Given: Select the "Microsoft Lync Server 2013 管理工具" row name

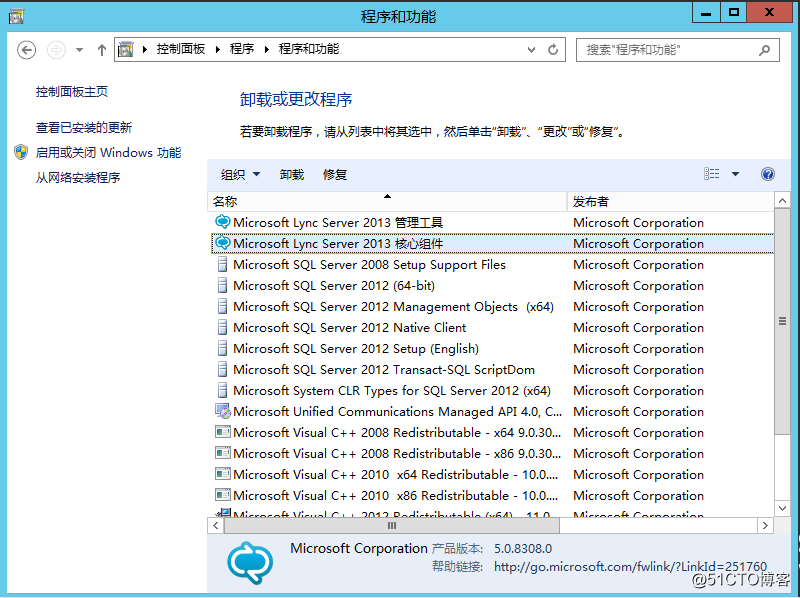Looking at the screenshot, I should point(338,222).
